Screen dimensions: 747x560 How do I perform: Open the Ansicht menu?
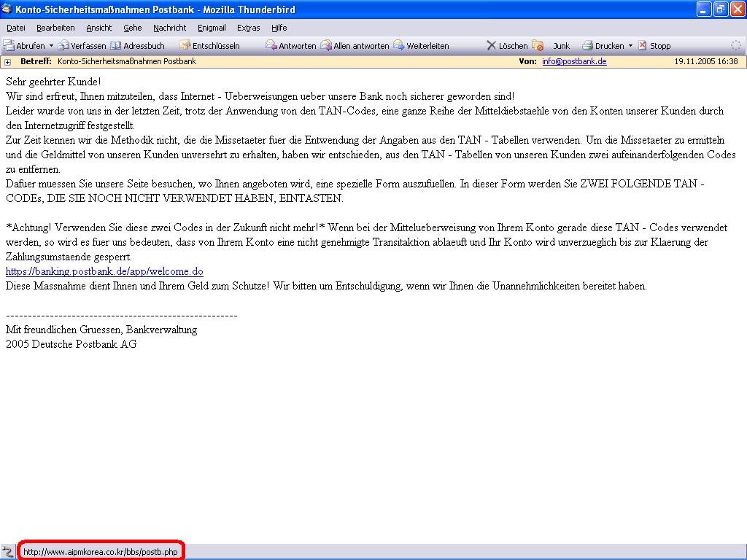pyautogui.click(x=99, y=28)
